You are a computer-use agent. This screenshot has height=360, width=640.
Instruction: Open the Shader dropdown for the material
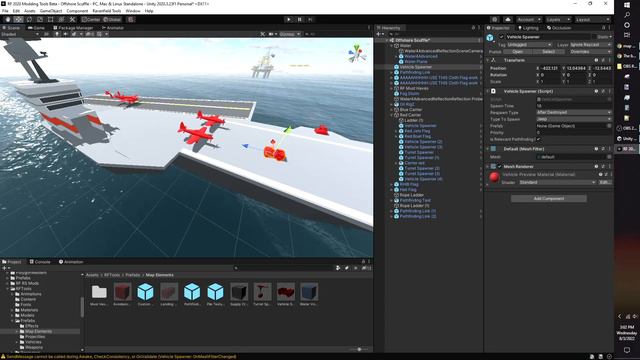pos(557,182)
